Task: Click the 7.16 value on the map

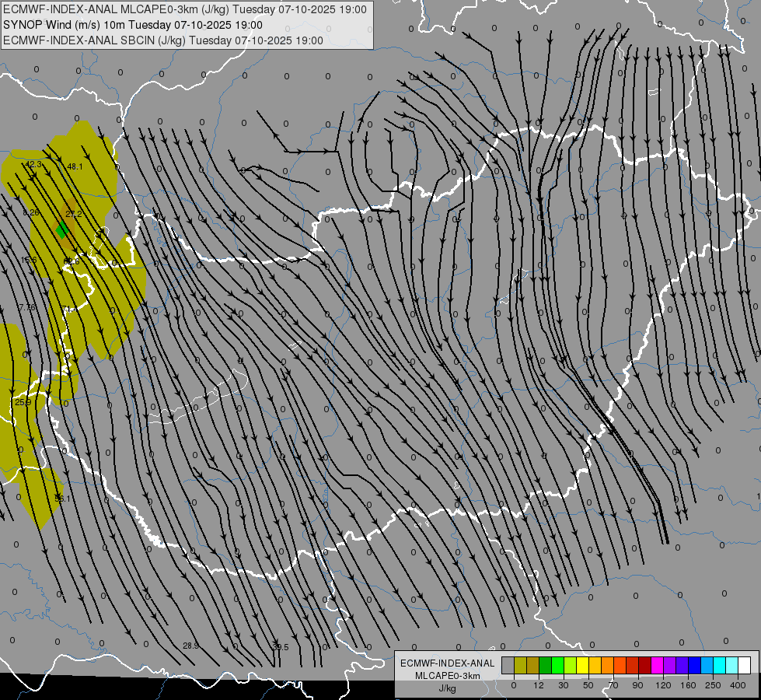Action: tap(27, 307)
